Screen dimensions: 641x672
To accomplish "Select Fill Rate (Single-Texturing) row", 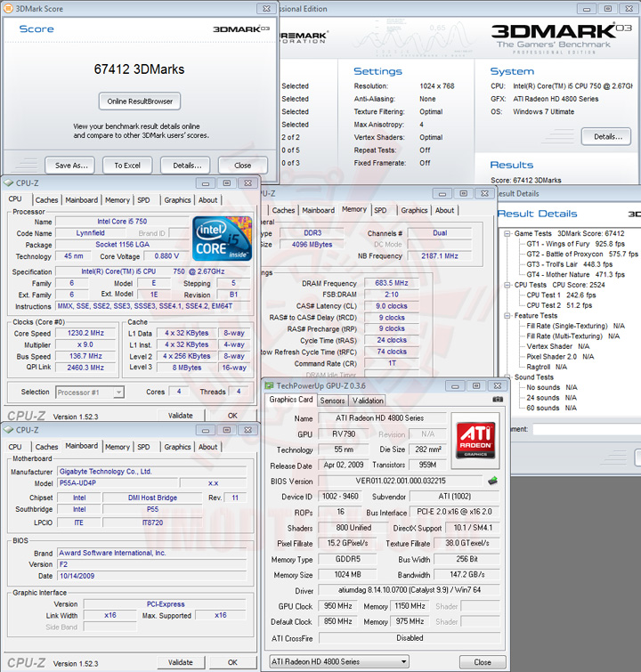I will pyautogui.click(x=575, y=326).
